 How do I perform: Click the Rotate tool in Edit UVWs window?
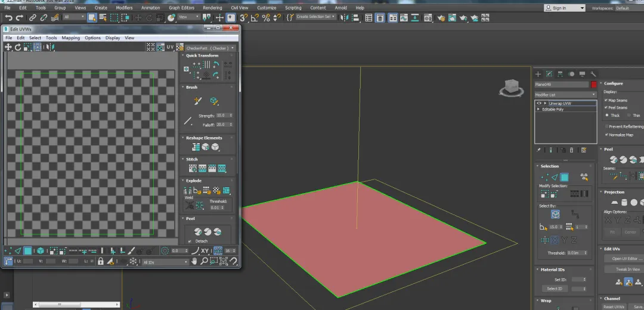(x=18, y=46)
